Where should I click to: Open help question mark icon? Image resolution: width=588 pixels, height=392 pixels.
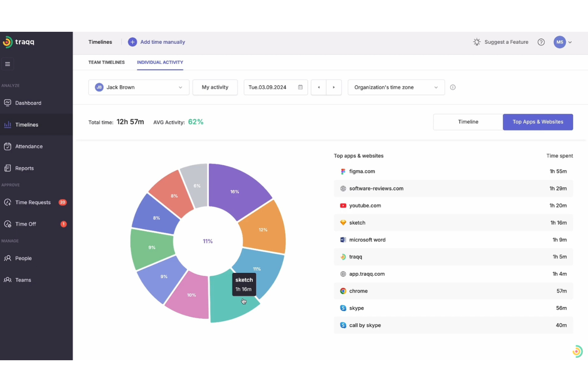(x=541, y=42)
